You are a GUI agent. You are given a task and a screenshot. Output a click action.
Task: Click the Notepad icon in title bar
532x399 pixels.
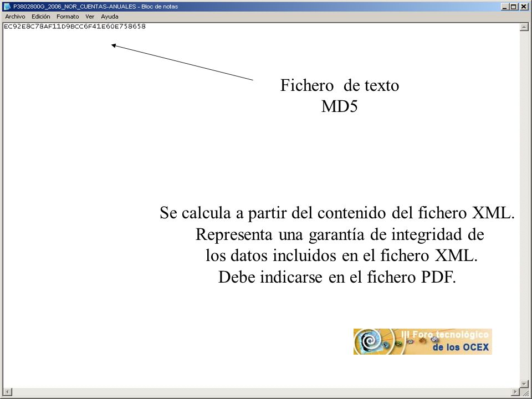click(x=7, y=6)
